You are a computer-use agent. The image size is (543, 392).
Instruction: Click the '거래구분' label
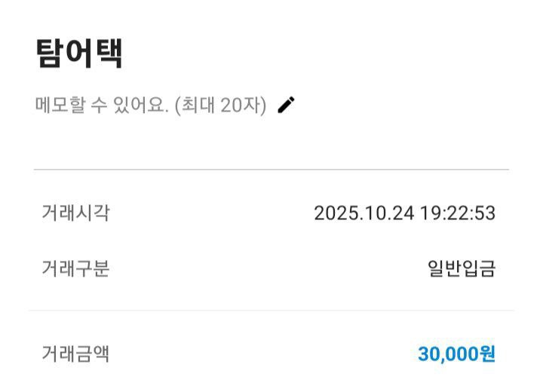click(75, 268)
